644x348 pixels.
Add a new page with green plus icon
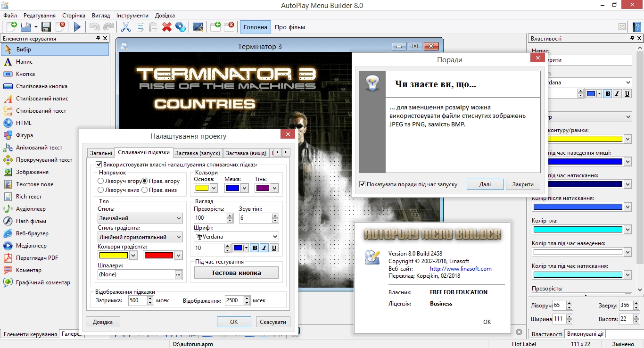tap(215, 27)
